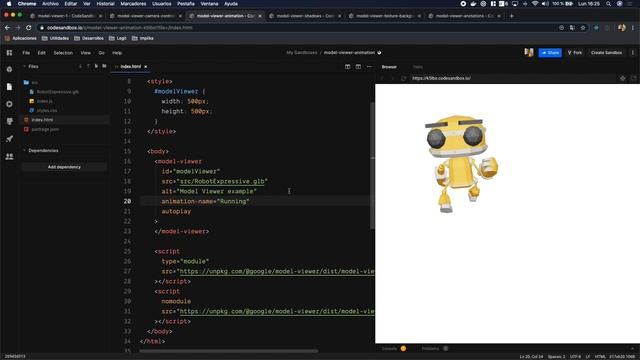The image size is (640, 360).
Task: Open the View menu in CodeSandbox
Action: pyautogui.click(x=85, y=53)
